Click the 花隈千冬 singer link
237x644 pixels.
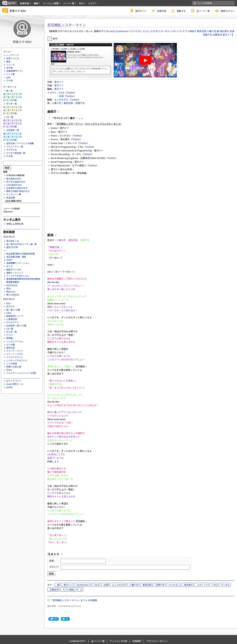pos(80,103)
